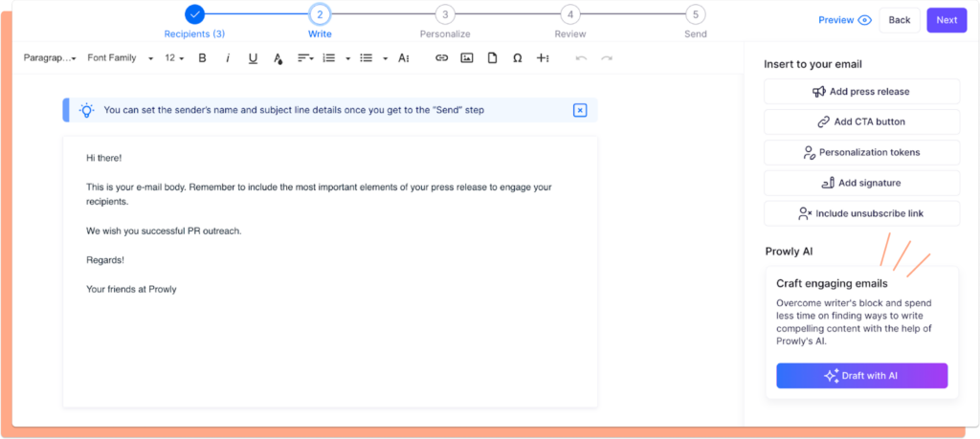Click the line height icon
The image size is (980, 439).
(x=403, y=58)
